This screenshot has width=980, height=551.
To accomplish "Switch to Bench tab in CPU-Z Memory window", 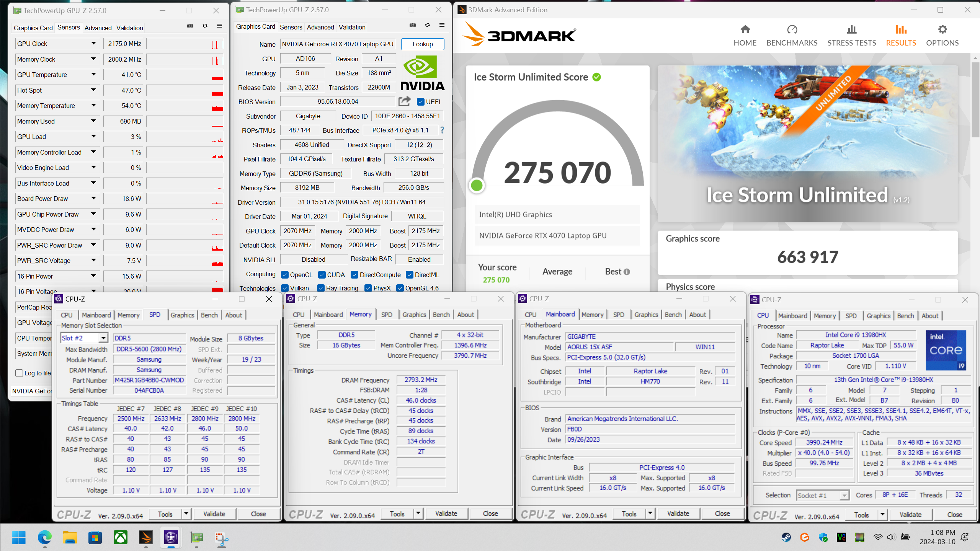I will (441, 315).
